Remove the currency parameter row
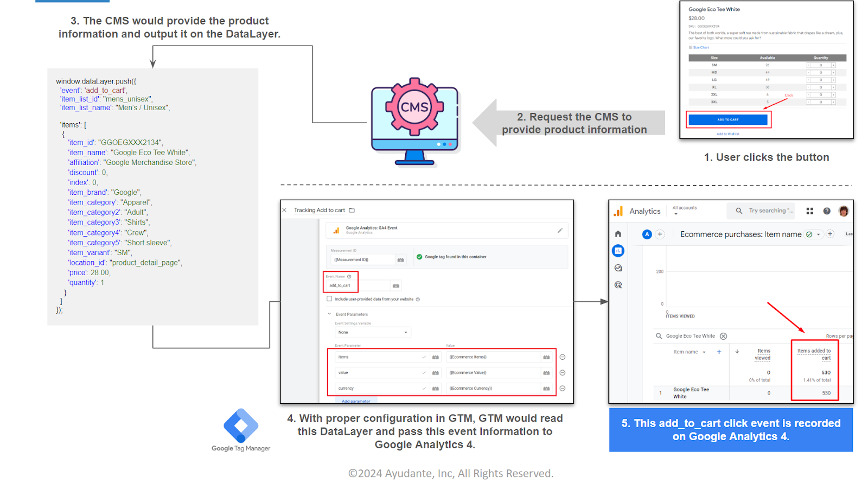This screenshot has height=489, width=868. [x=563, y=389]
